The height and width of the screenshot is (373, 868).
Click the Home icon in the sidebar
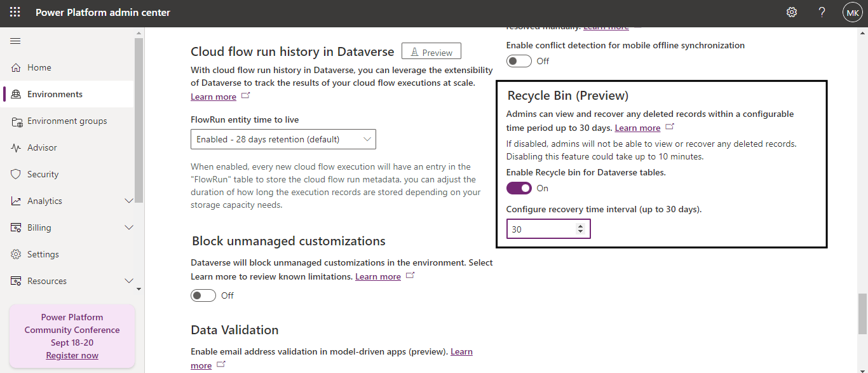tap(17, 67)
